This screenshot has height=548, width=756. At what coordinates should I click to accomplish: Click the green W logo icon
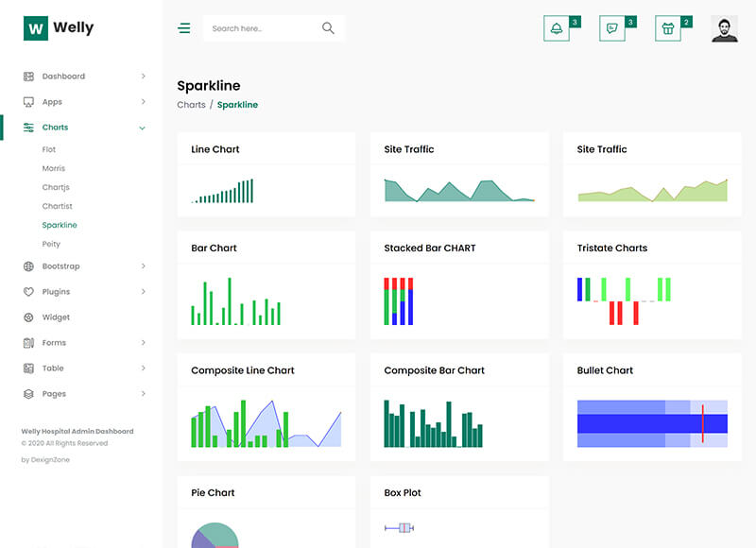click(x=36, y=28)
